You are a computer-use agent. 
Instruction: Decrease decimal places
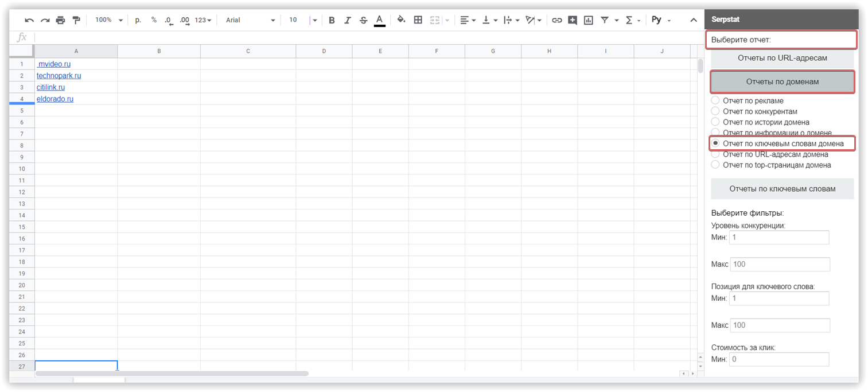(x=169, y=20)
